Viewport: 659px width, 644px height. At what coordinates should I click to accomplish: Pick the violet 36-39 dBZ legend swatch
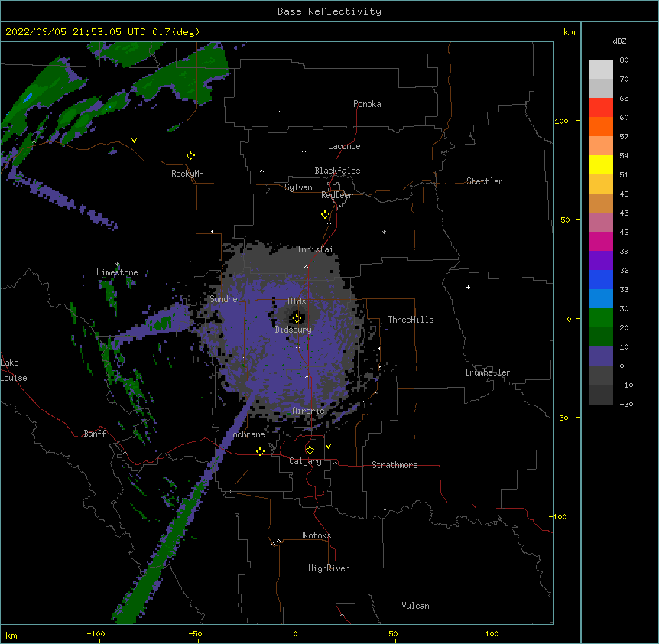pos(601,261)
